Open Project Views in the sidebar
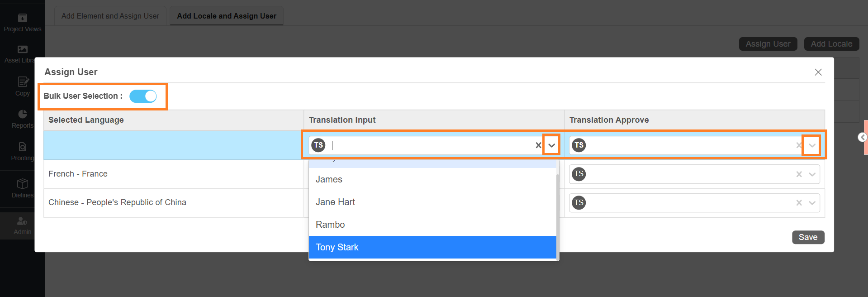Viewport: 868px width, 297px height. tap(22, 18)
